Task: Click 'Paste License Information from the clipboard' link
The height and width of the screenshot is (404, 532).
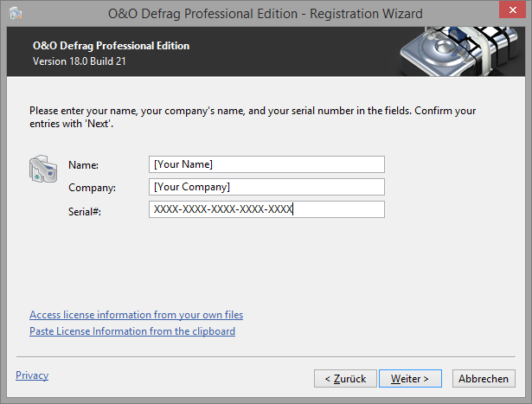Action: [x=132, y=331]
